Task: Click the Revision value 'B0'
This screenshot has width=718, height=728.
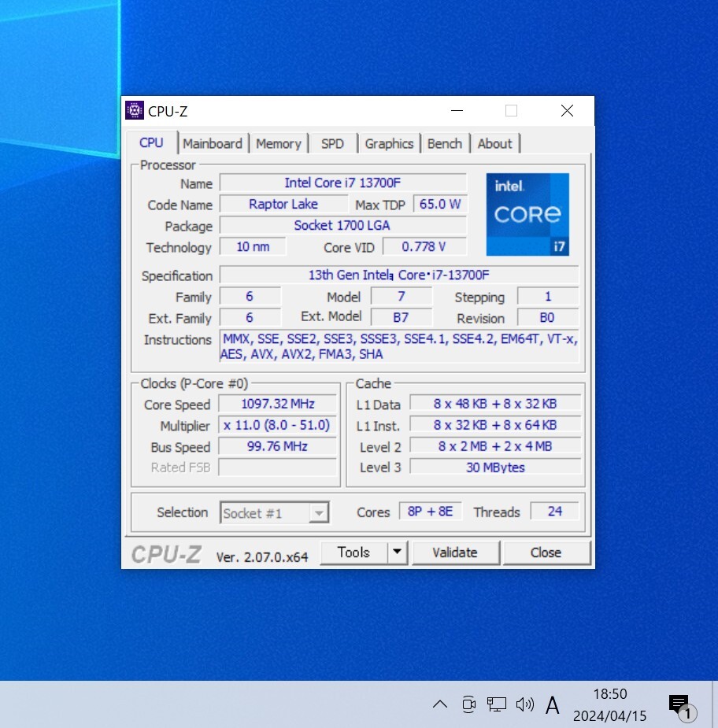Action: coord(548,318)
